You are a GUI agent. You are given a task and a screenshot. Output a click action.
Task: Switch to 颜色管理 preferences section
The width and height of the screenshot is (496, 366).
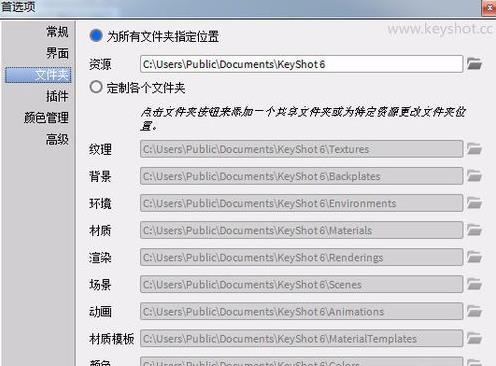[46, 118]
